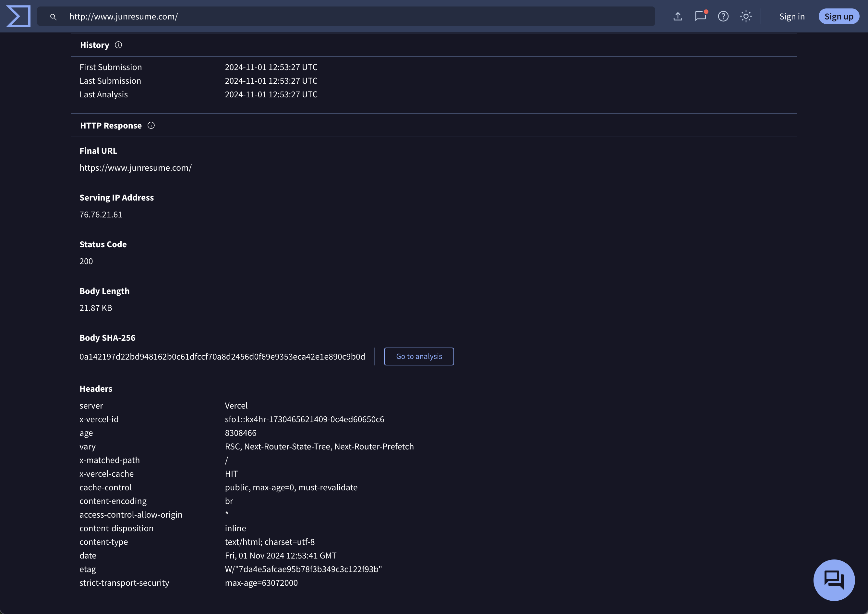Image resolution: width=868 pixels, height=614 pixels.
Task: Click the Body SHA-256 hash value
Action: pos(222,357)
